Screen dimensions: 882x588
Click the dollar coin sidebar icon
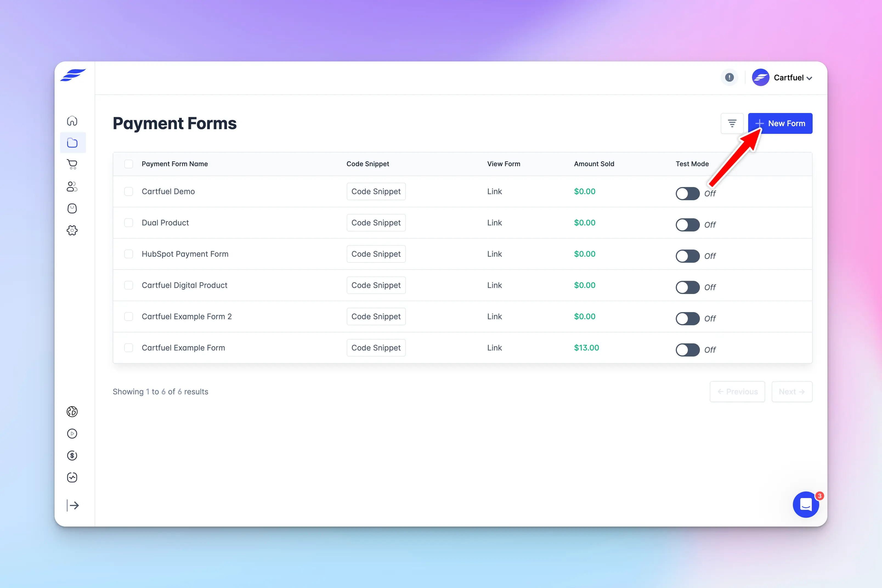click(72, 455)
